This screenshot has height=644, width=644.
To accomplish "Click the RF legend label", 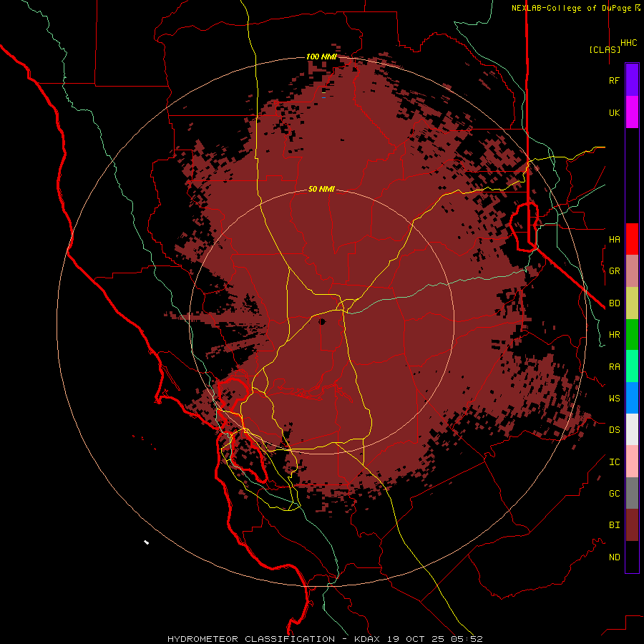I will (x=614, y=80).
